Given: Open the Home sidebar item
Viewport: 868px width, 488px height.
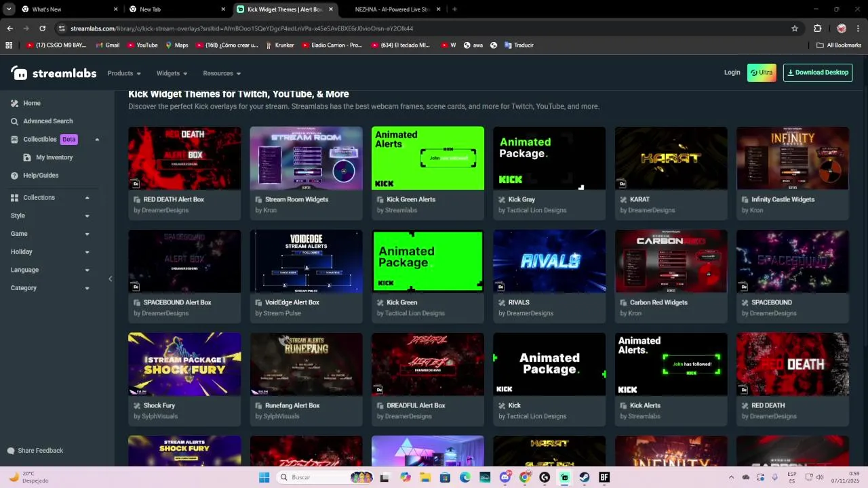Looking at the screenshot, I should tap(31, 103).
